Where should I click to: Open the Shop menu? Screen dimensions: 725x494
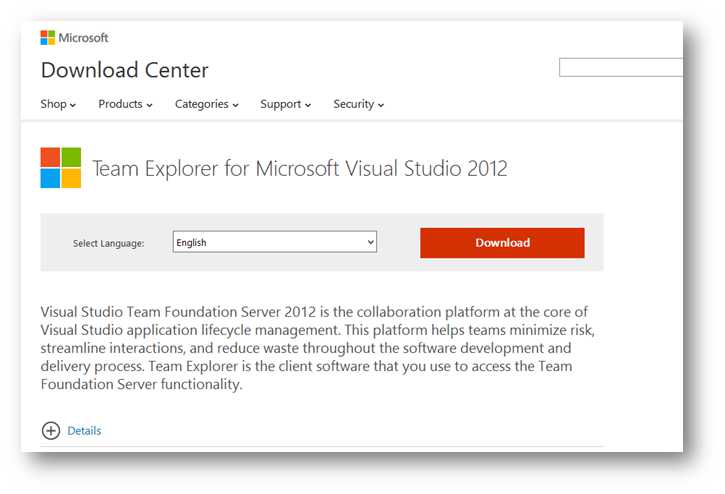(58, 104)
